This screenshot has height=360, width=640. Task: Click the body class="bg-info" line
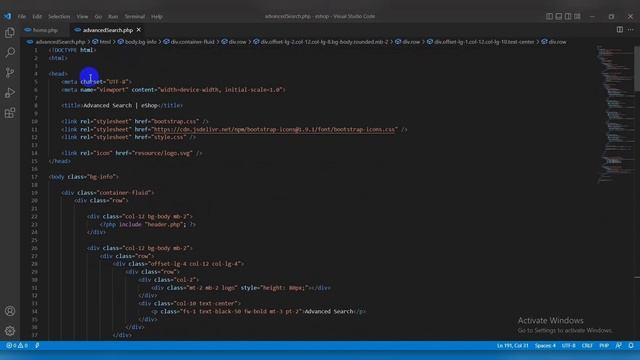[x=84, y=177]
